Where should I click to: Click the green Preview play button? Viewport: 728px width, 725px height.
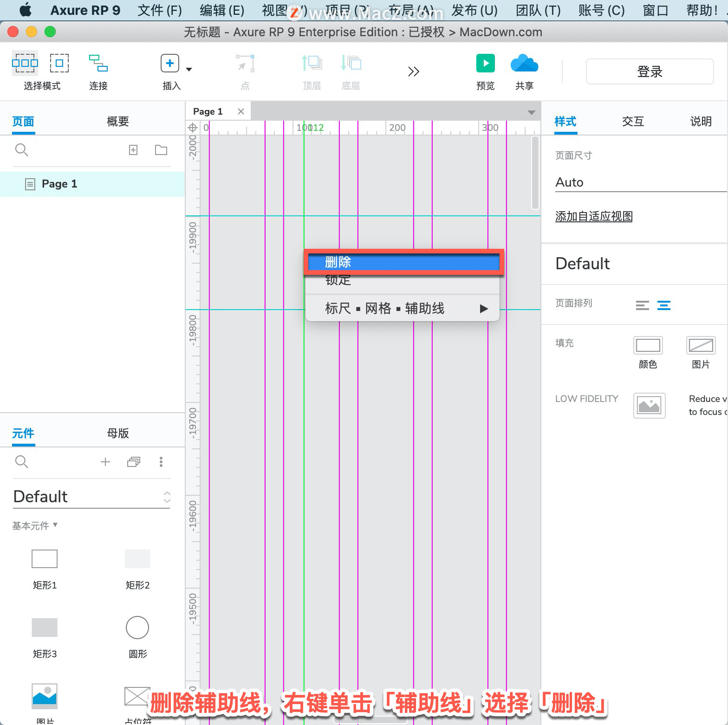coord(486,63)
